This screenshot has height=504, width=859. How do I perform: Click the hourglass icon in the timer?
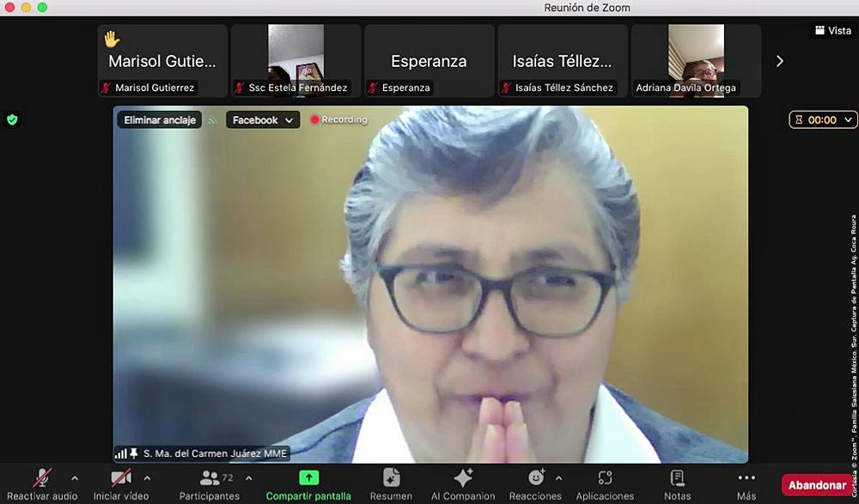tap(799, 120)
